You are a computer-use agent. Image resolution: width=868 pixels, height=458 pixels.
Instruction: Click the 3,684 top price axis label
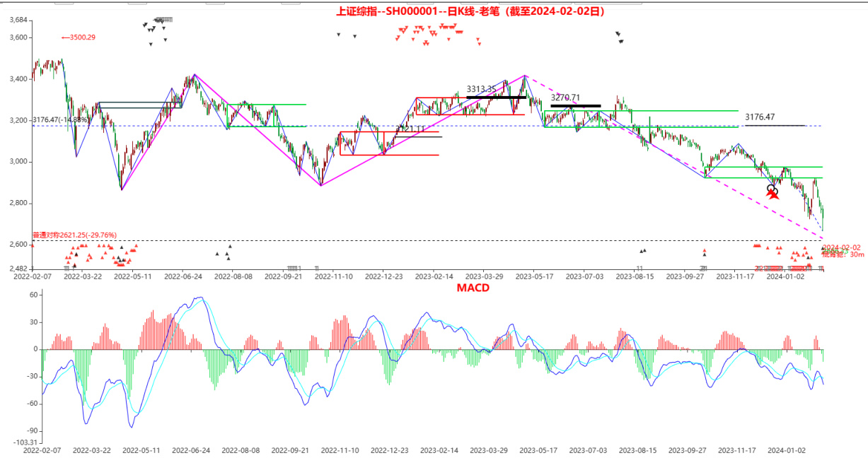pos(18,20)
